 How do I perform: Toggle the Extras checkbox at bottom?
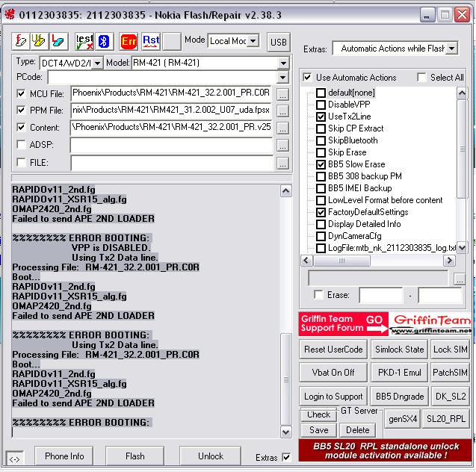pos(286,457)
